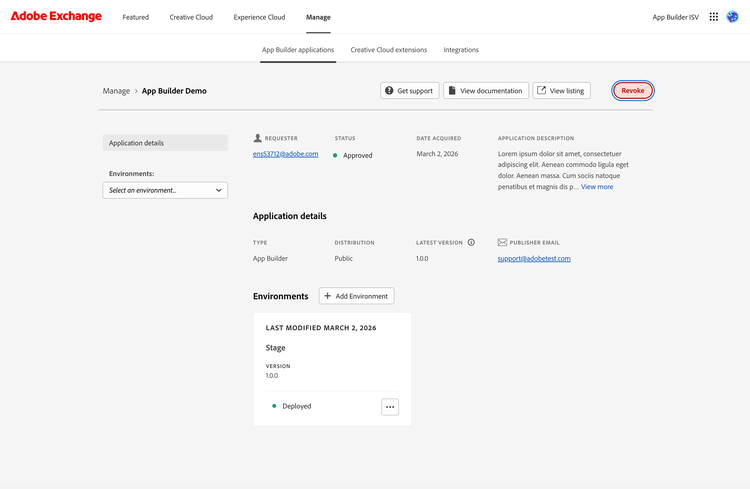Expand the Select an environment dropdown
Image resolution: width=750 pixels, height=489 pixels.
click(165, 190)
